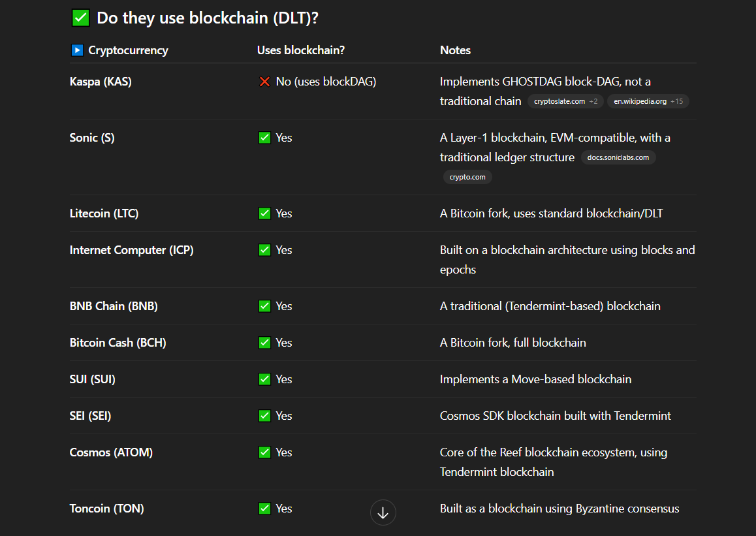Screen dimensions: 756x536
Task: Click the 'A traditional (Tendermint-based) blockchain' note
Action: 550,306
